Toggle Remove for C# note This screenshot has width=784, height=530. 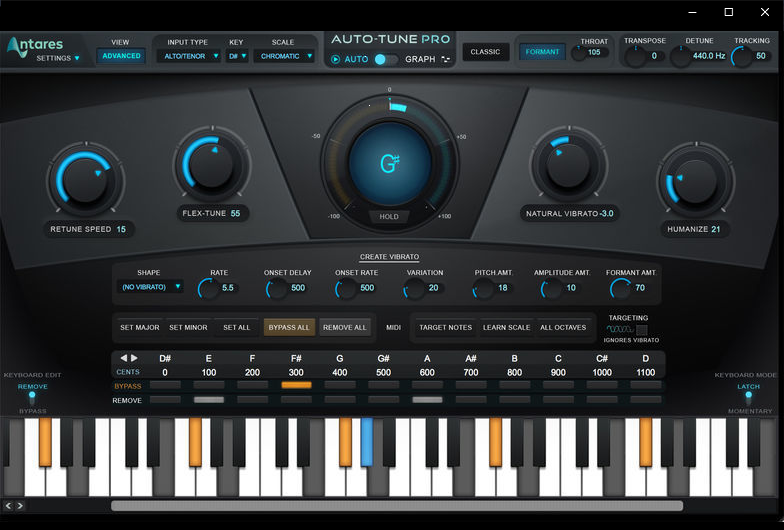602,400
